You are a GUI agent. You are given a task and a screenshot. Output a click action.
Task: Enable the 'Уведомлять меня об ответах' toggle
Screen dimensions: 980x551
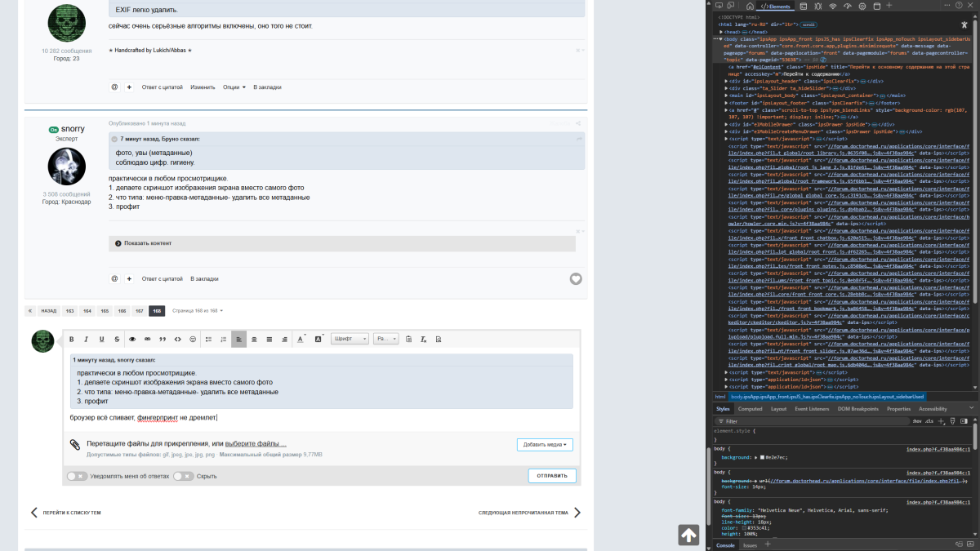[76, 476]
